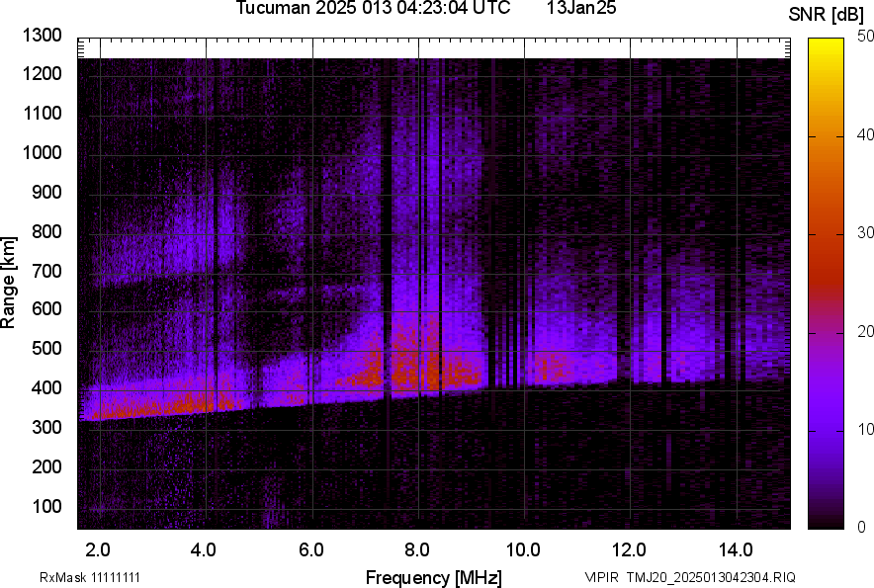Click the 'Frequency [MHz]' axis label
This screenshot has height=588, width=874.
click(x=434, y=578)
